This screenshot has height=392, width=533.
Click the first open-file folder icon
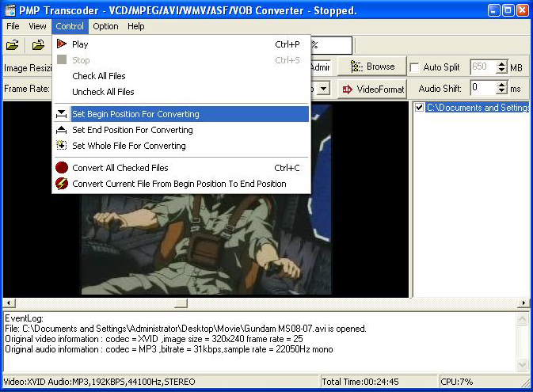(12, 45)
